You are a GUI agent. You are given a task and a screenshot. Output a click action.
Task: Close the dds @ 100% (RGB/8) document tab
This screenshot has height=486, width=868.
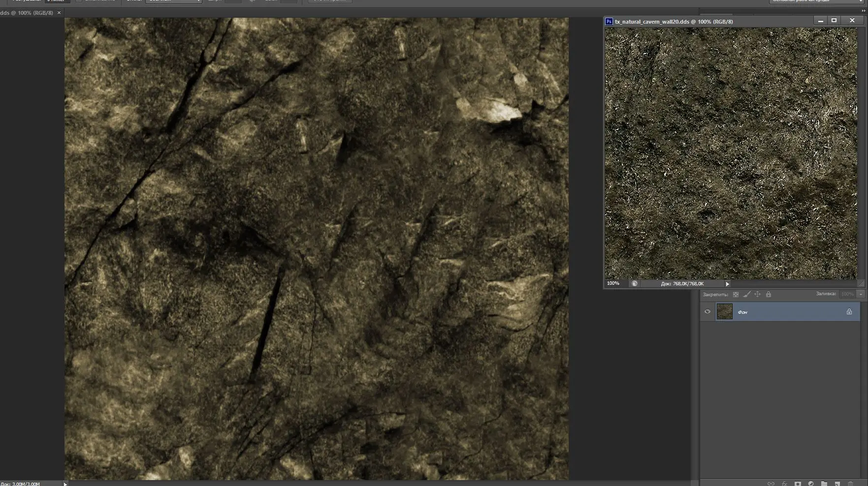pyautogui.click(x=59, y=13)
